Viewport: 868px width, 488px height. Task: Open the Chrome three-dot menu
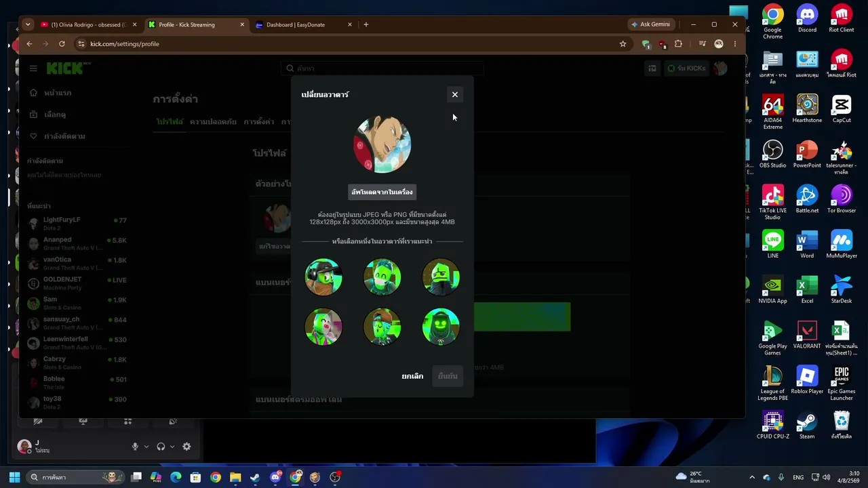[735, 44]
